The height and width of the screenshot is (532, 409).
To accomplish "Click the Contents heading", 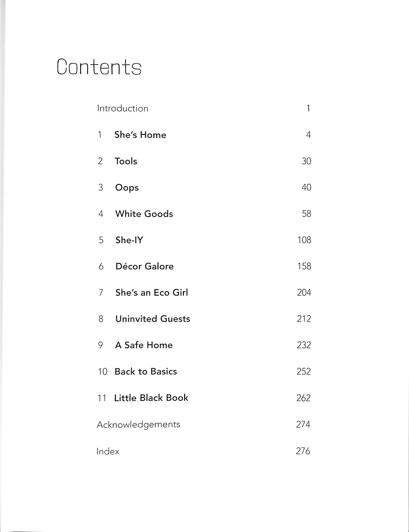I will (x=99, y=67).
